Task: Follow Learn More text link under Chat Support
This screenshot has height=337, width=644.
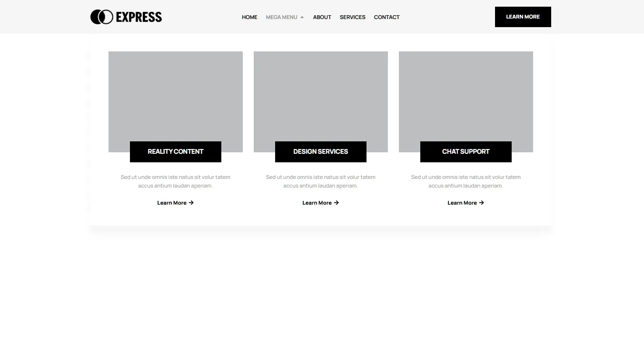Action: (x=462, y=203)
